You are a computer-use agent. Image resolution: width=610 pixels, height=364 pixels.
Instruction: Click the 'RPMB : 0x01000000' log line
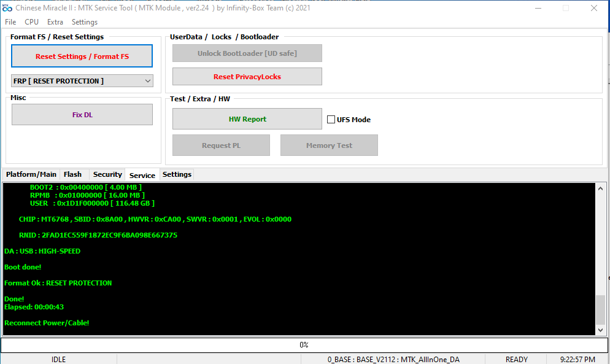click(x=87, y=195)
